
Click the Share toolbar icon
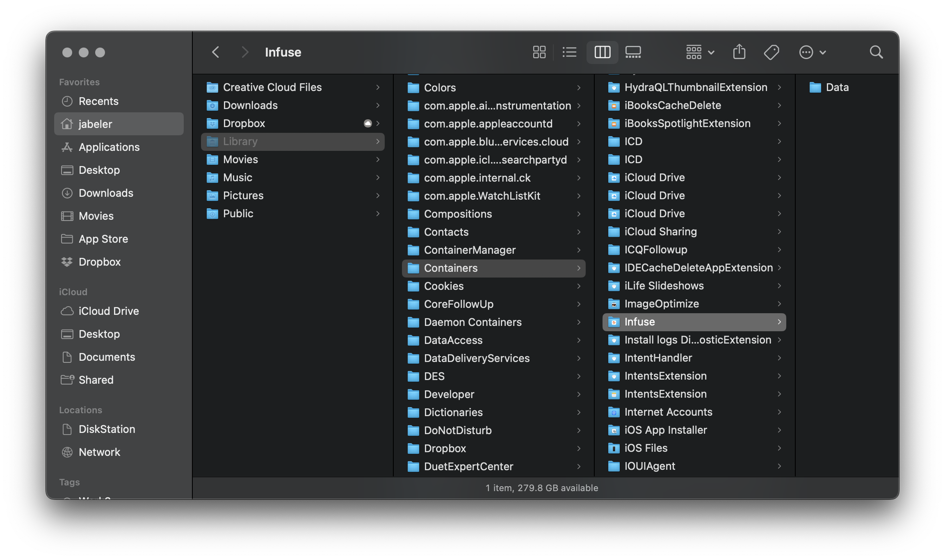tap(739, 52)
